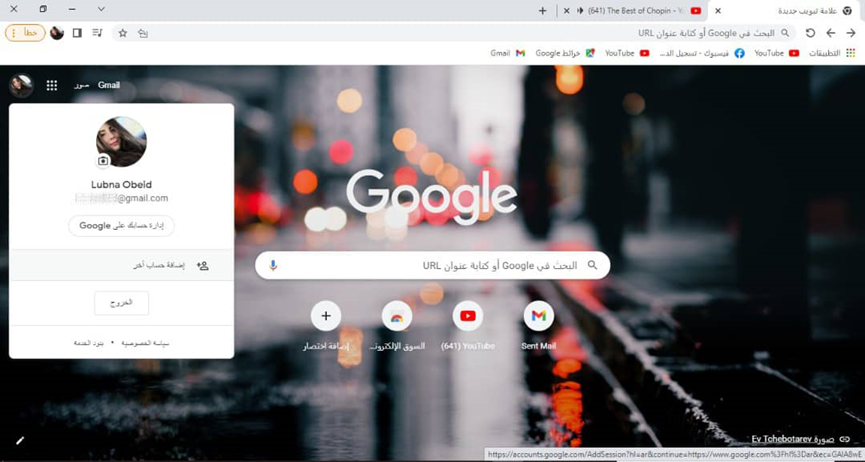Click the large profile picture
This screenshot has height=462, width=865.
[121, 141]
